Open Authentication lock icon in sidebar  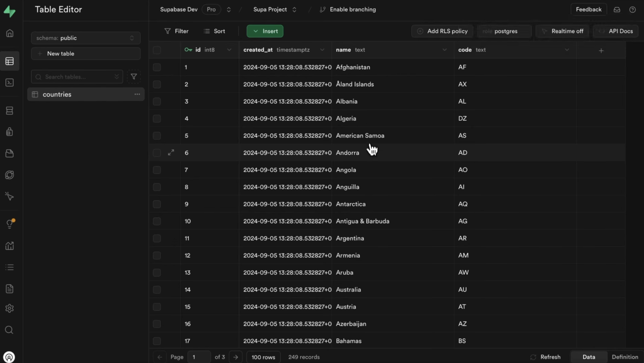[10, 132]
